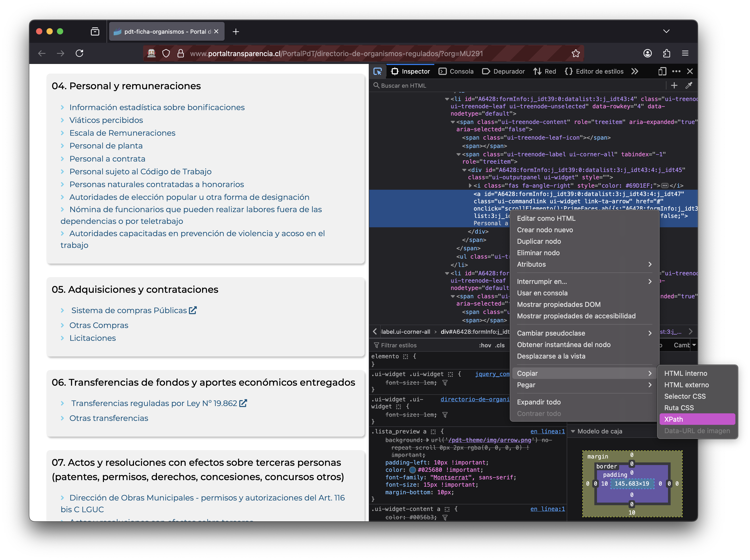Open devtools options ellipsis menu

pyautogui.click(x=676, y=72)
